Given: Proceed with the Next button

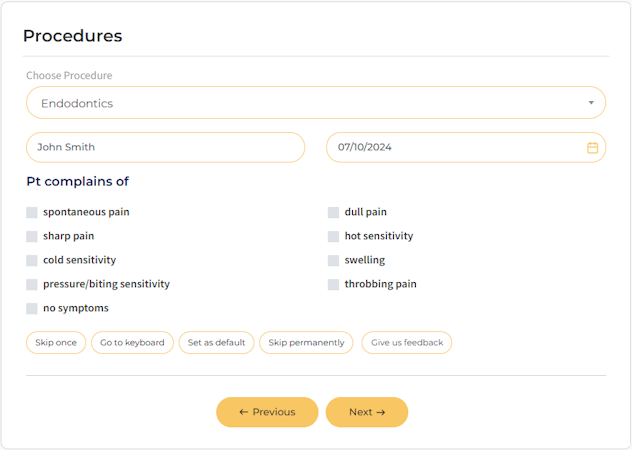Looking at the screenshot, I should pyautogui.click(x=367, y=412).
